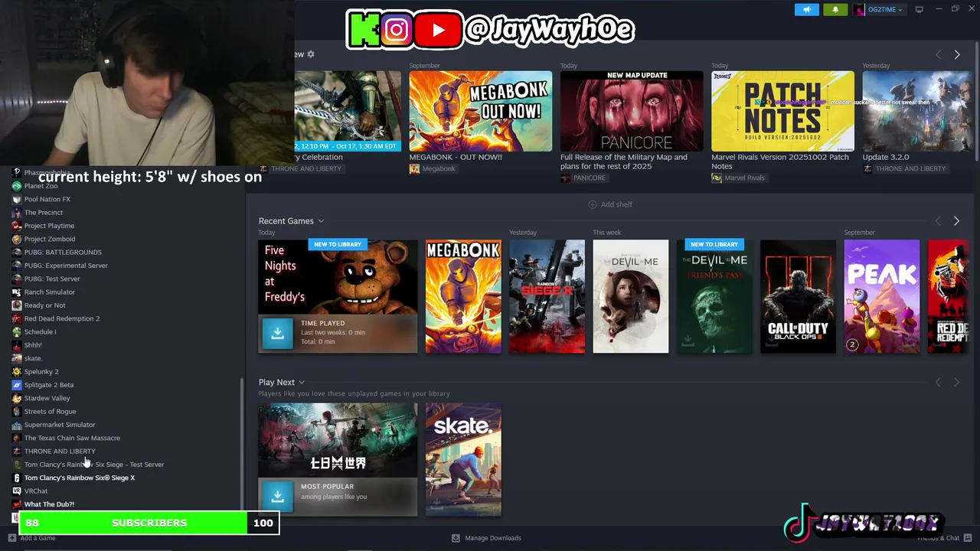This screenshot has width=980, height=551.
Task: Select The Texas Chain Saw Massacre
Action: point(72,438)
